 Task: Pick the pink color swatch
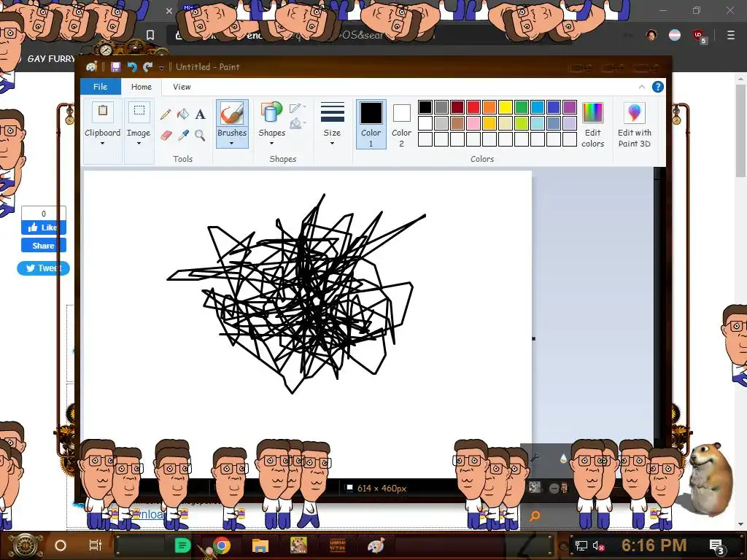(x=473, y=123)
